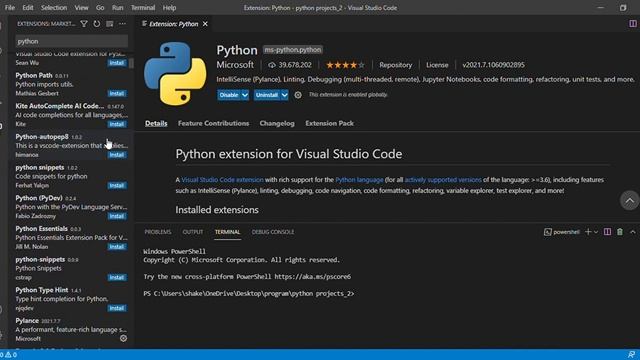Show the Problems panel tab

pos(158,232)
